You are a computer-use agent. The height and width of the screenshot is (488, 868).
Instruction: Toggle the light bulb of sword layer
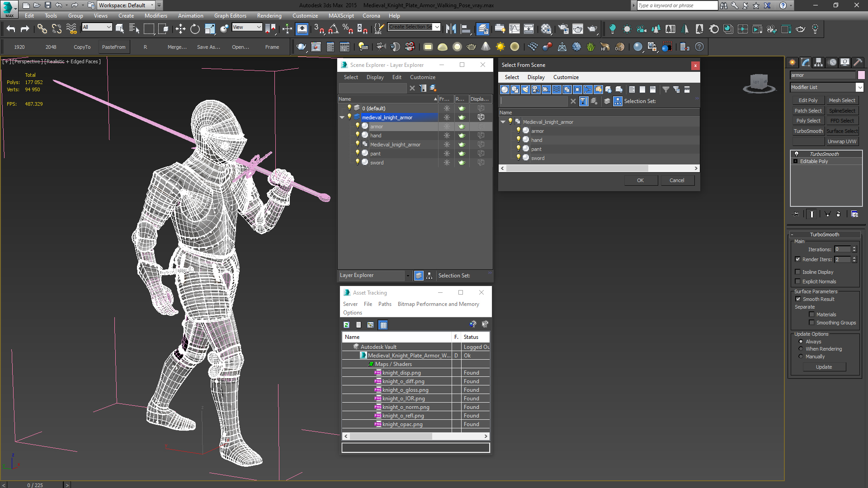tap(357, 162)
